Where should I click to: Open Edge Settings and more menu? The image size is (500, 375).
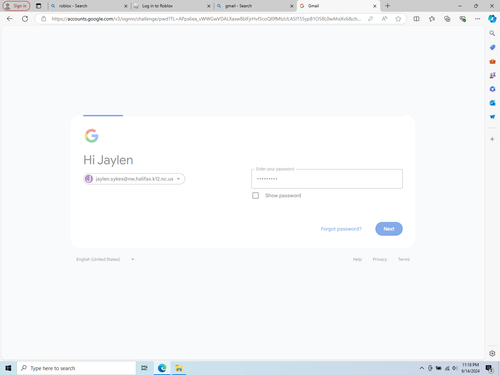(x=478, y=19)
